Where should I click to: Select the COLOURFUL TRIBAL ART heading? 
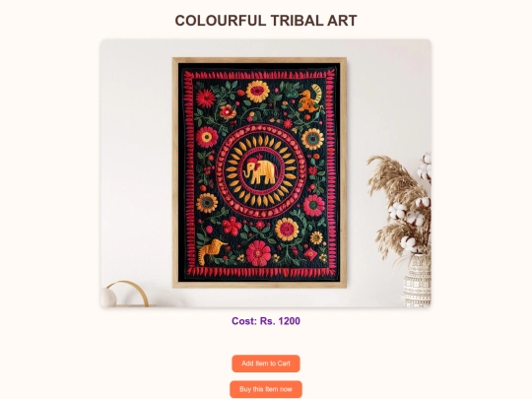(x=266, y=21)
